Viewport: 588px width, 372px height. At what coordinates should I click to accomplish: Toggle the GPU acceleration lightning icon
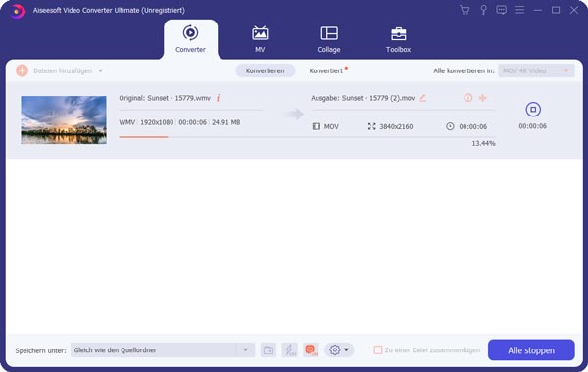click(289, 349)
